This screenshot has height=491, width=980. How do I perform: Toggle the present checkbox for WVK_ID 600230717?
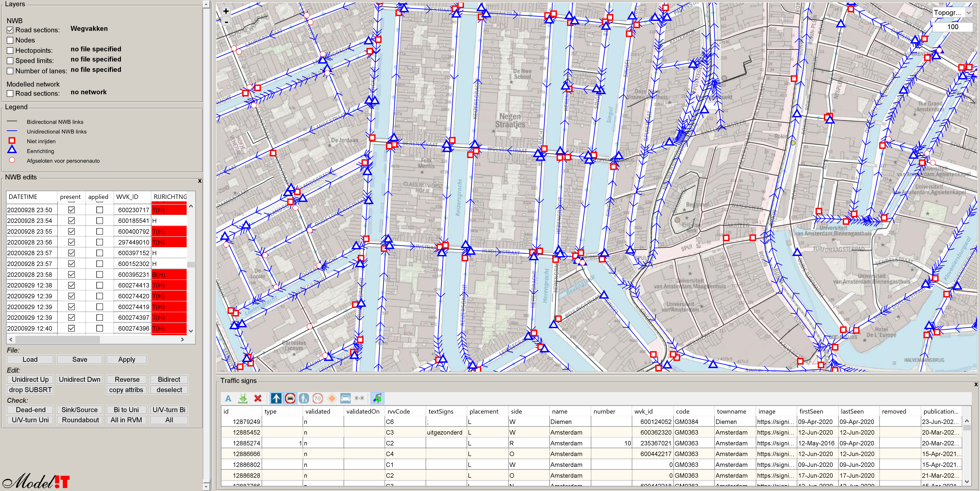coord(71,210)
